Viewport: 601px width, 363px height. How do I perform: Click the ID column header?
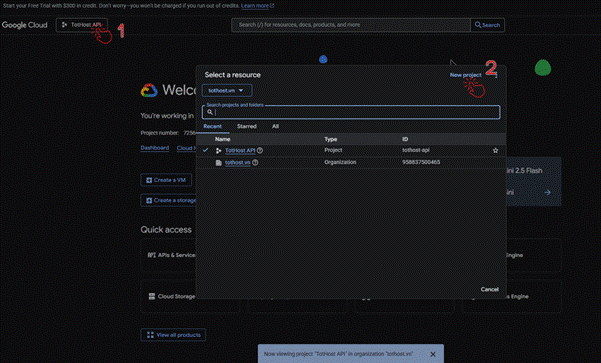405,139
